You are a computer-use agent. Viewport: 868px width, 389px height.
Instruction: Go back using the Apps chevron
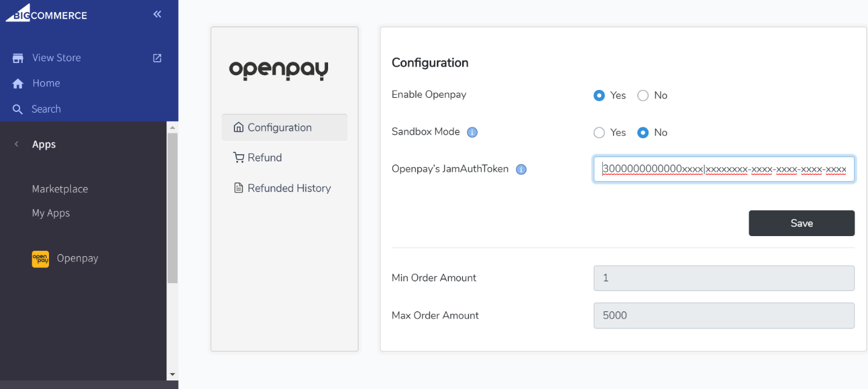[17, 144]
